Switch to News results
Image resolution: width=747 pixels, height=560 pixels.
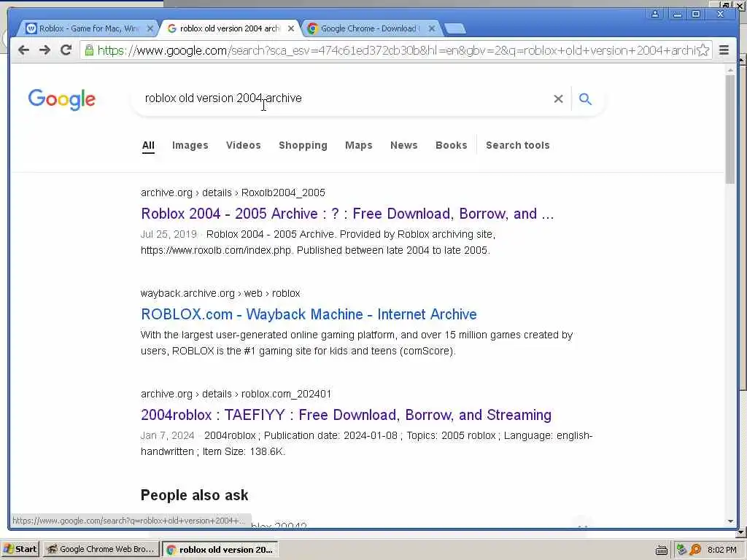[404, 145]
